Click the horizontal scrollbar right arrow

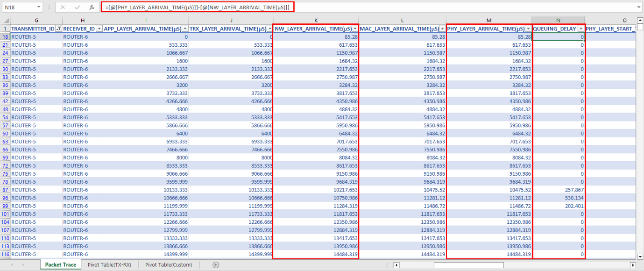633,265
